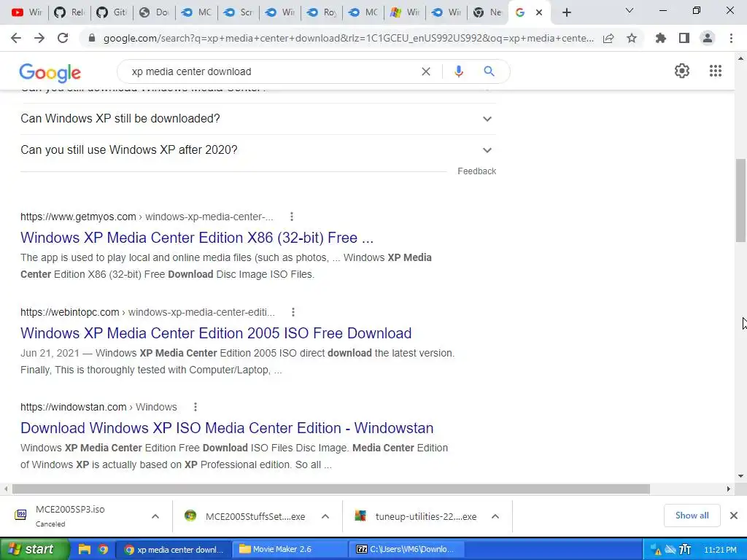Open 'Windows XP Media Center Edition X86 (32-bit) Free' result

[197, 237]
